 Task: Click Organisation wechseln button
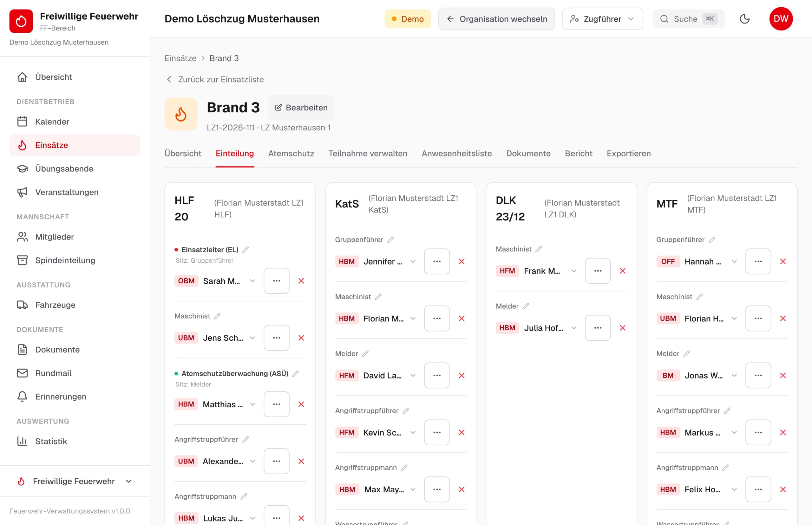[x=496, y=19]
